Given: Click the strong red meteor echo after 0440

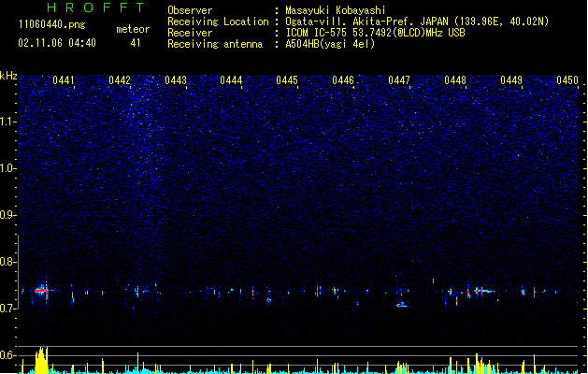Looking at the screenshot, I should pyautogui.click(x=42, y=291).
